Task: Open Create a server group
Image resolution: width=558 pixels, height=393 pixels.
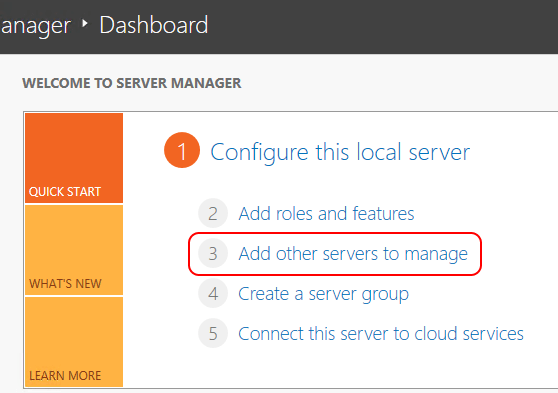Action: 323,294
